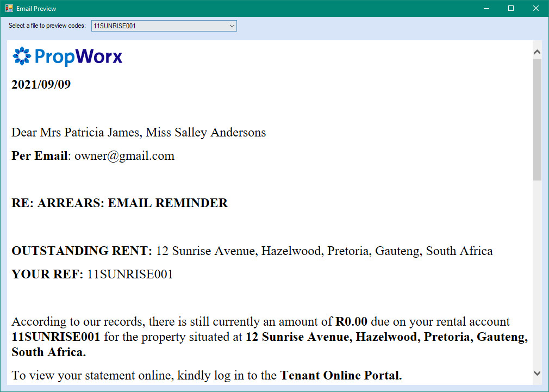The height and width of the screenshot is (392, 549).
Task: Click the Tenant Online Portal text
Action: (341, 375)
